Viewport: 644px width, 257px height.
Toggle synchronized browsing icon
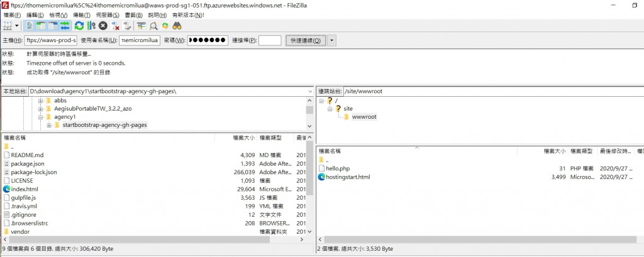click(x=165, y=26)
